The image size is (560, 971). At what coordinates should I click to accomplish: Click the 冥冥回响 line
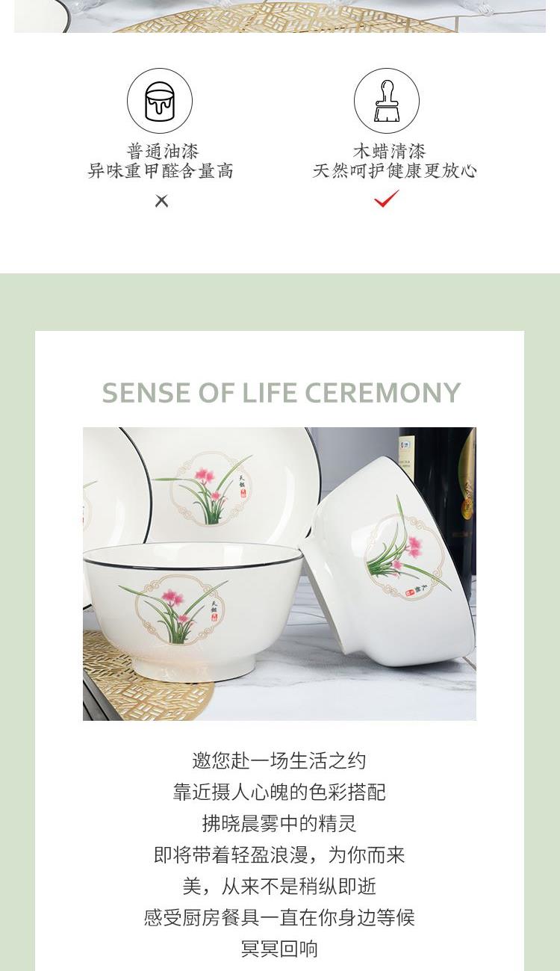(279, 949)
